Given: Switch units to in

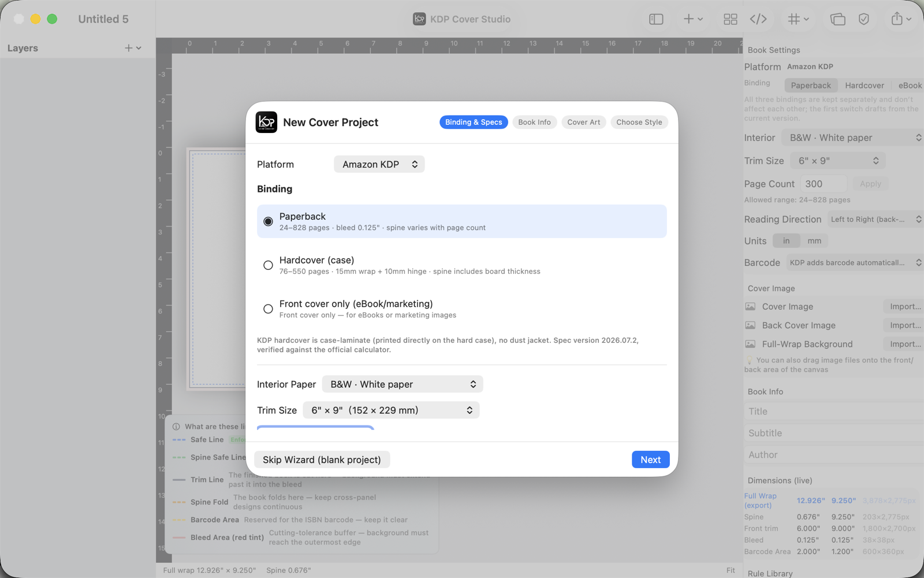Looking at the screenshot, I should click(x=786, y=241).
